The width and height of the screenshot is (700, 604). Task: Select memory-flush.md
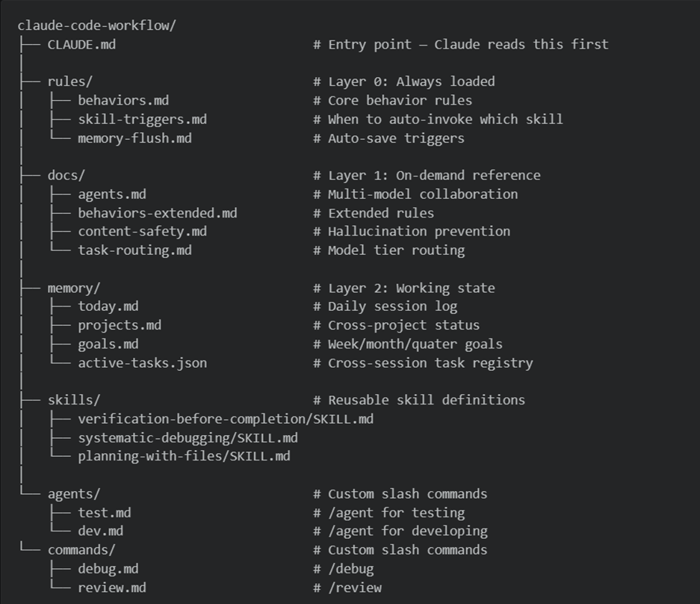coord(134,138)
